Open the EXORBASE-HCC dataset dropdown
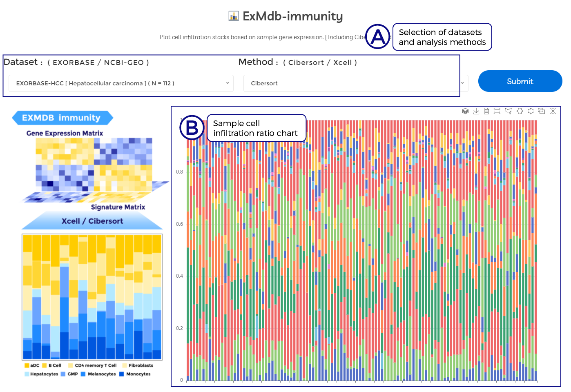The width and height of the screenshot is (571, 392). coord(121,83)
